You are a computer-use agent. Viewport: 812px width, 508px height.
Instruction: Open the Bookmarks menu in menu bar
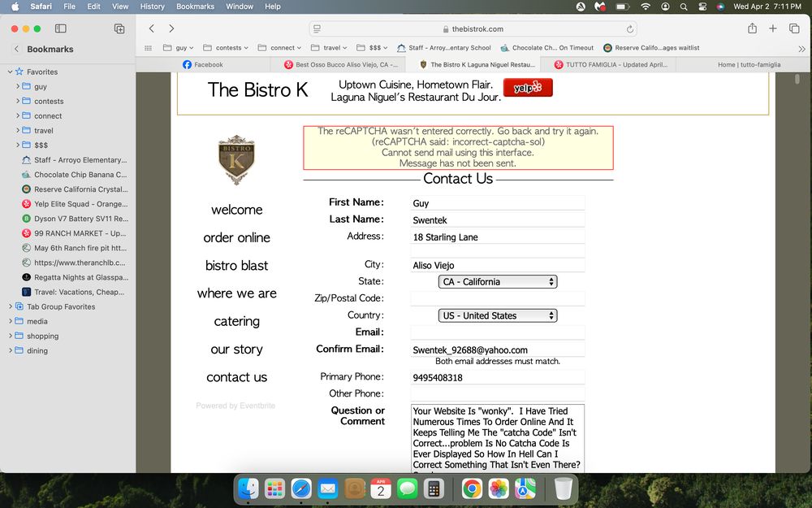click(195, 7)
